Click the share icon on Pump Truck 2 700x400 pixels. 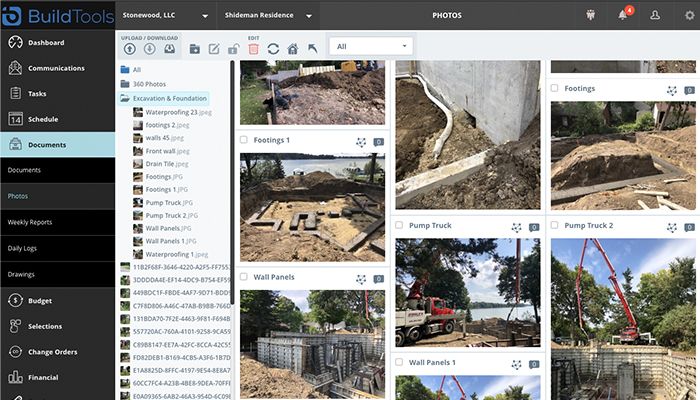(x=672, y=227)
